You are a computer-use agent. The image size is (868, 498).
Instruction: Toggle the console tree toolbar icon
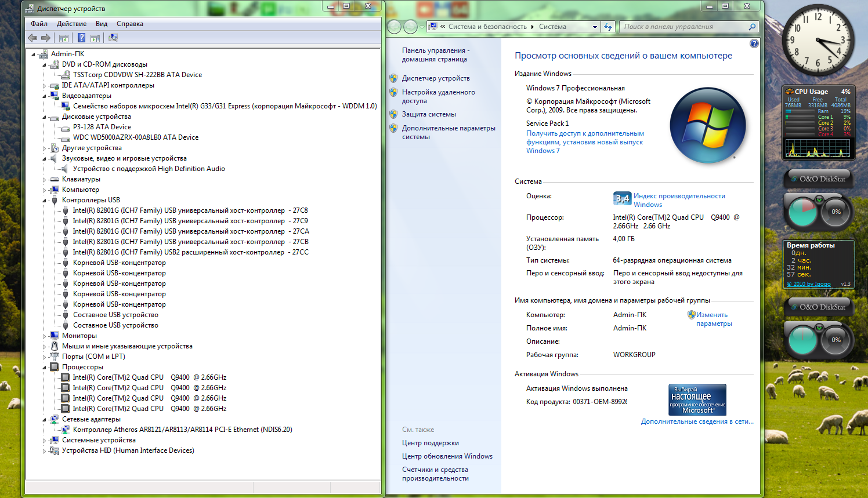coord(64,38)
